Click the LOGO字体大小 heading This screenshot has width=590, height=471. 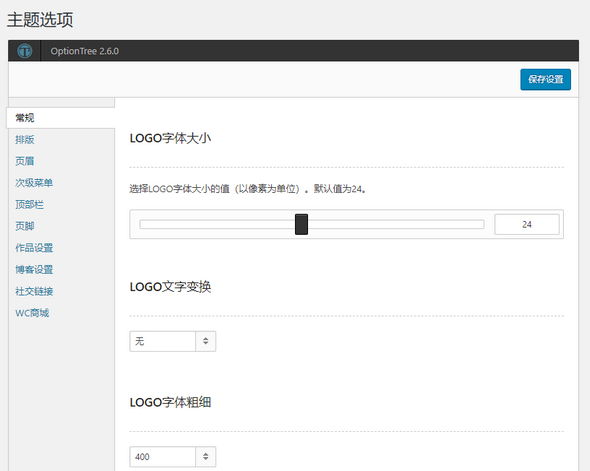[x=170, y=138]
